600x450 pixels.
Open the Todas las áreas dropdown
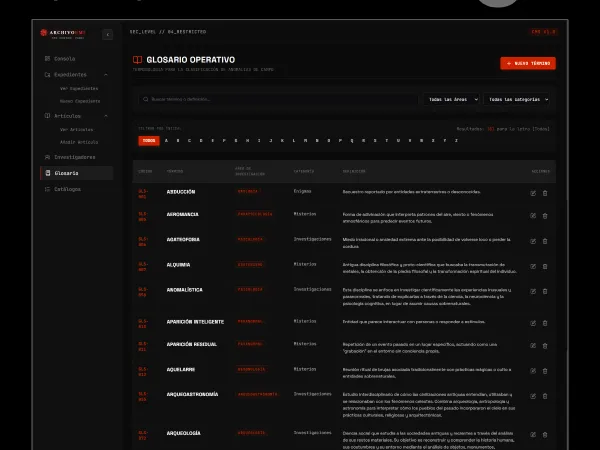[x=452, y=99]
